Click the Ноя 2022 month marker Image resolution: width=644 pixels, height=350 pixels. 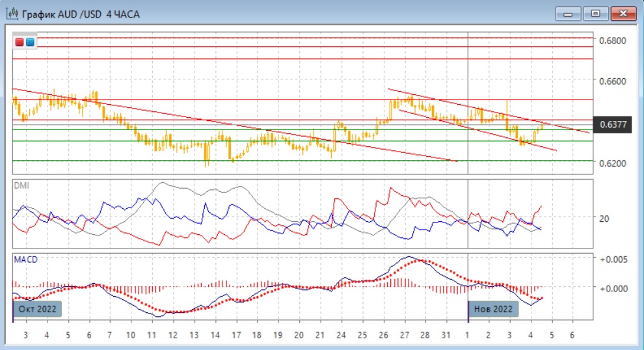click(494, 308)
